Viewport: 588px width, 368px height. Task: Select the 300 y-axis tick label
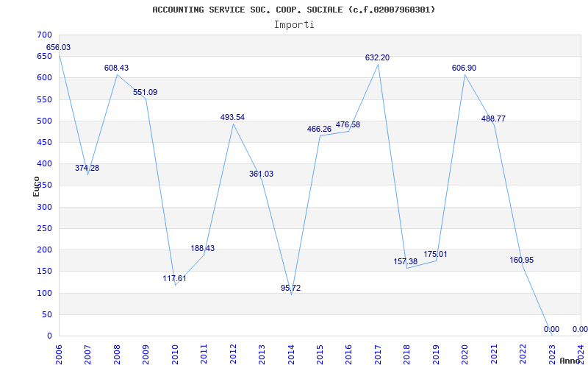(x=44, y=207)
